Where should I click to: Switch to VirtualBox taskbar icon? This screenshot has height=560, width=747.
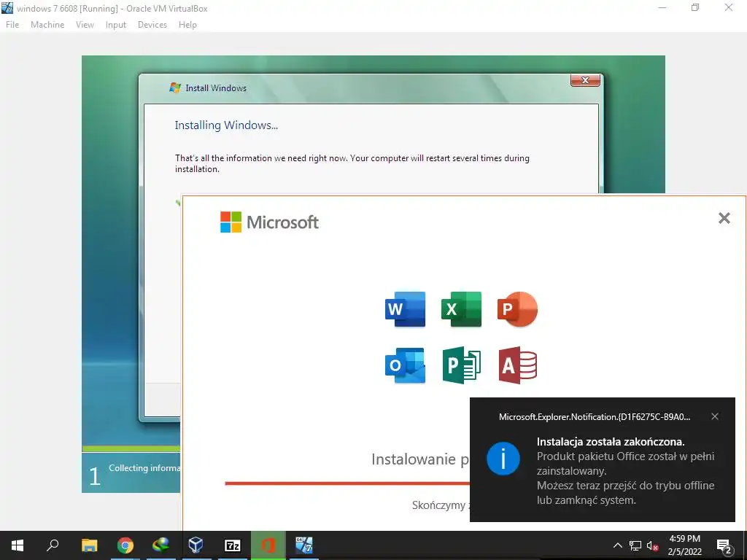coord(196,545)
